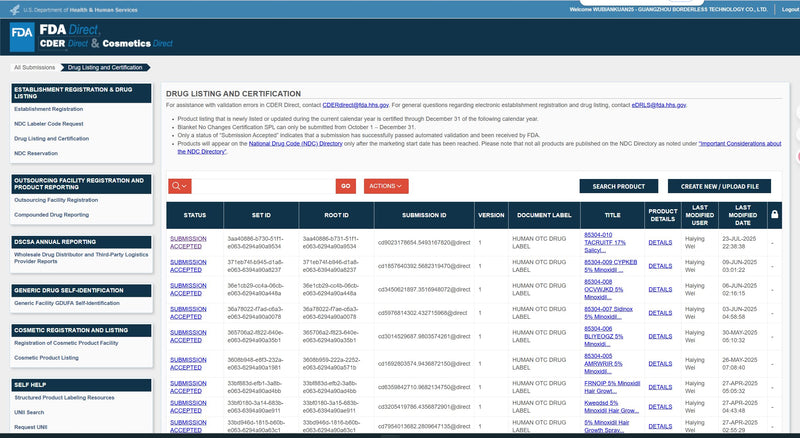Open DETAILS for 85304-010 TACRUITF product

pyautogui.click(x=660, y=242)
